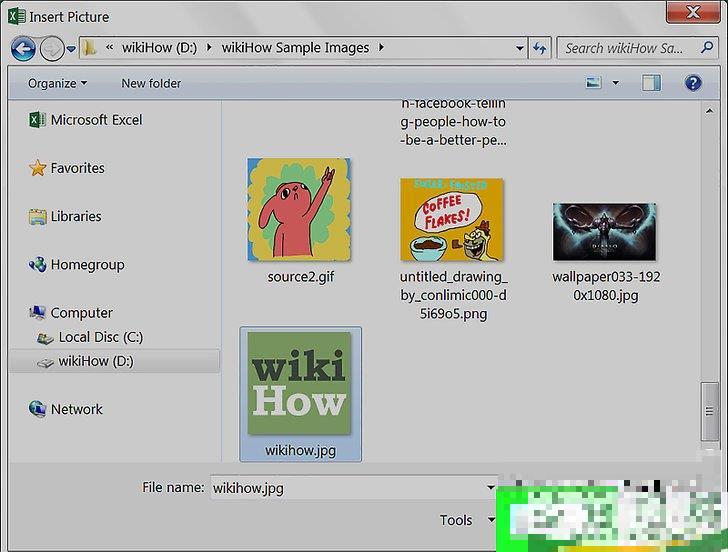Open Libraries in the navigation pane
This screenshot has height=552, width=728.
[x=76, y=216]
